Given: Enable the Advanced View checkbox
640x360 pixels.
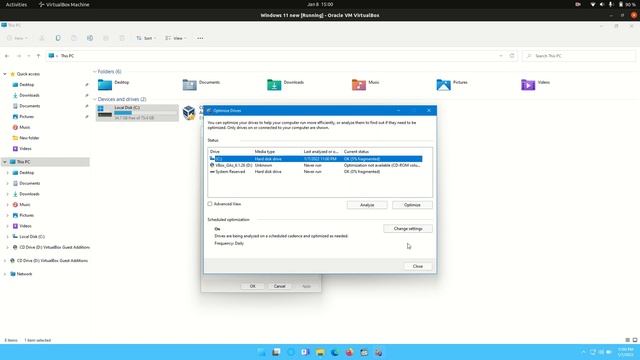Looking at the screenshot, I should tap(210, 204).
